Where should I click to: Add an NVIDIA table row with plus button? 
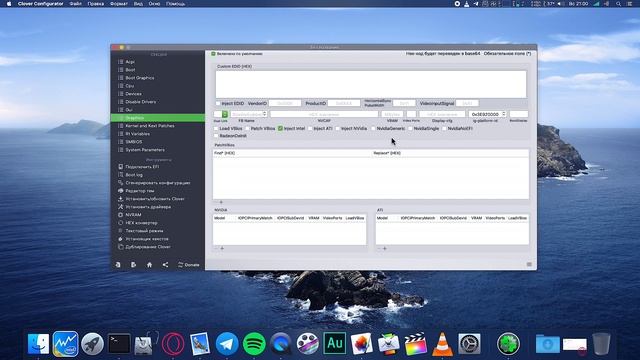pos(222,248)
